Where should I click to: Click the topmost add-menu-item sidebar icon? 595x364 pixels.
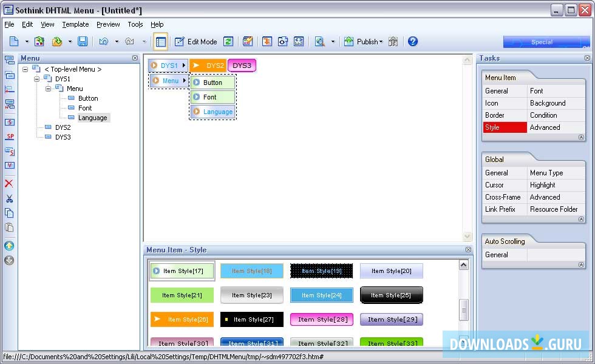click(10, 60)
